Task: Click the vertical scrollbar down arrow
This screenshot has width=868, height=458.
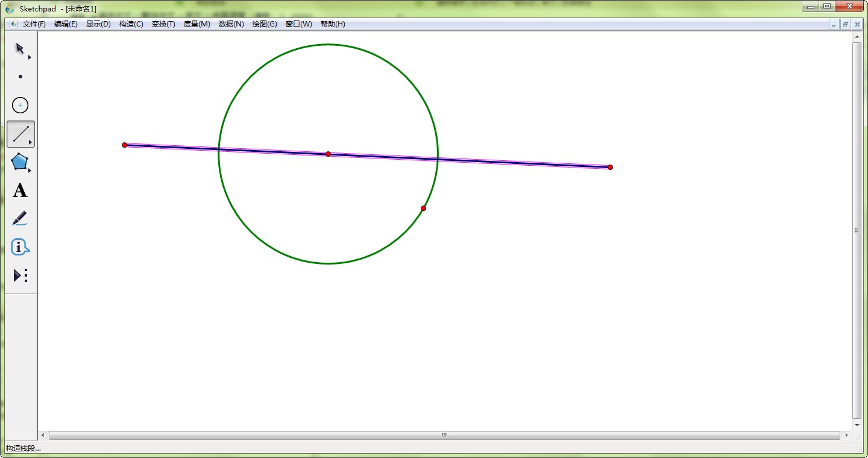Action: (857, 425)
